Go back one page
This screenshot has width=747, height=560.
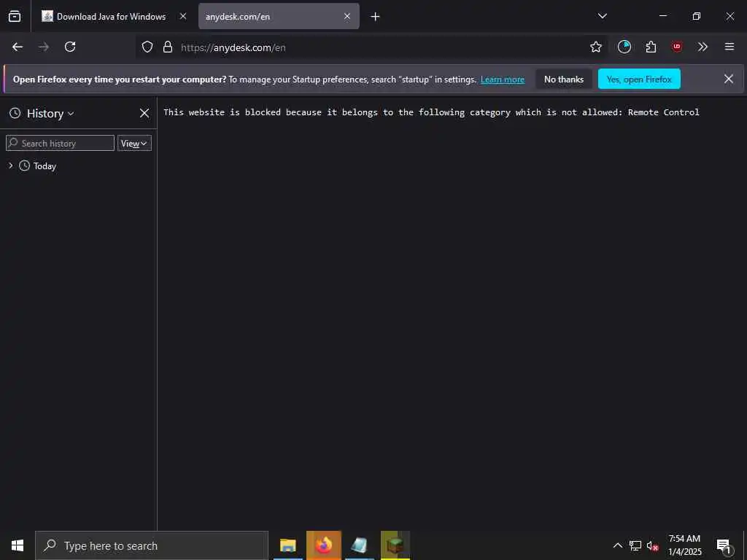[x=18, y=47]
